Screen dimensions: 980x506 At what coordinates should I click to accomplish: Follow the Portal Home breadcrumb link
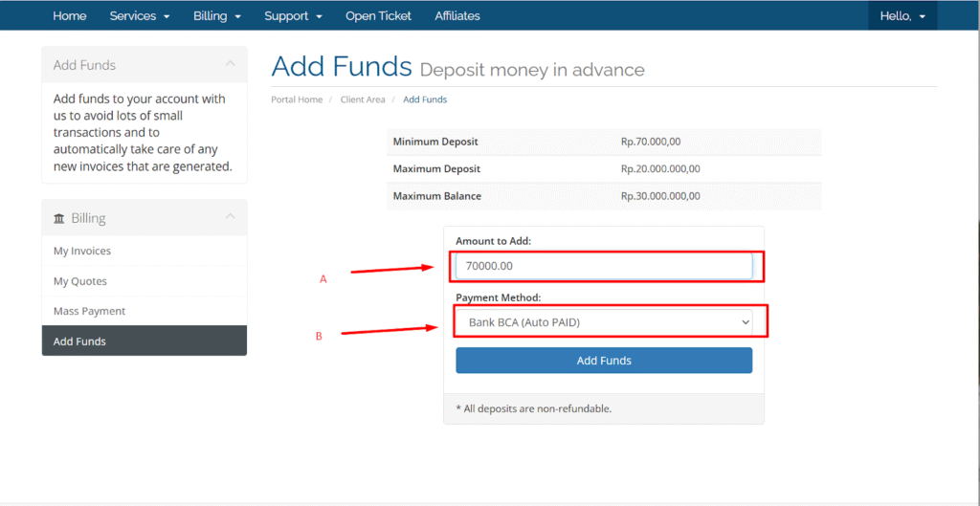click(x=297, y=99)
